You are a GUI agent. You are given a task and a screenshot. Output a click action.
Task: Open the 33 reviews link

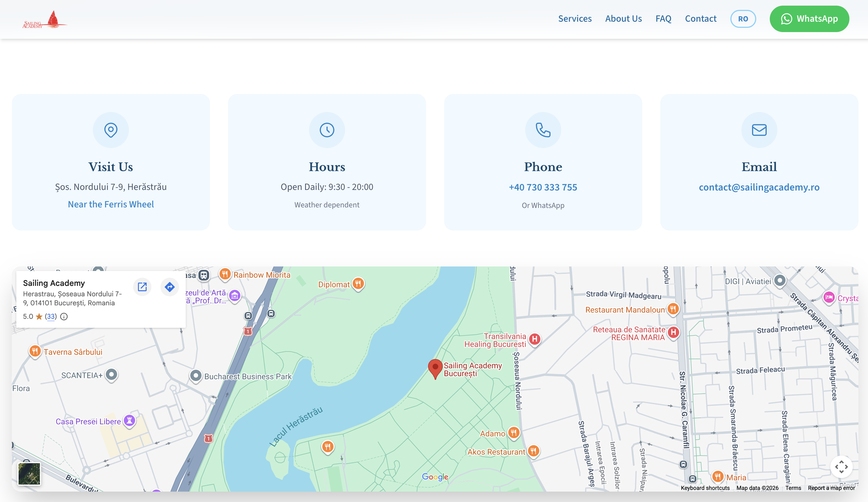51,316
